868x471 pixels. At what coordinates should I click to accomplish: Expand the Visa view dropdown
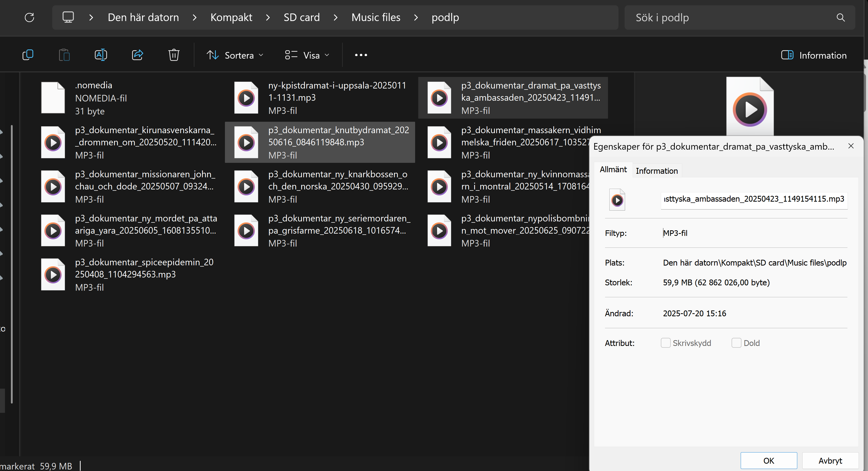point(307,55)
